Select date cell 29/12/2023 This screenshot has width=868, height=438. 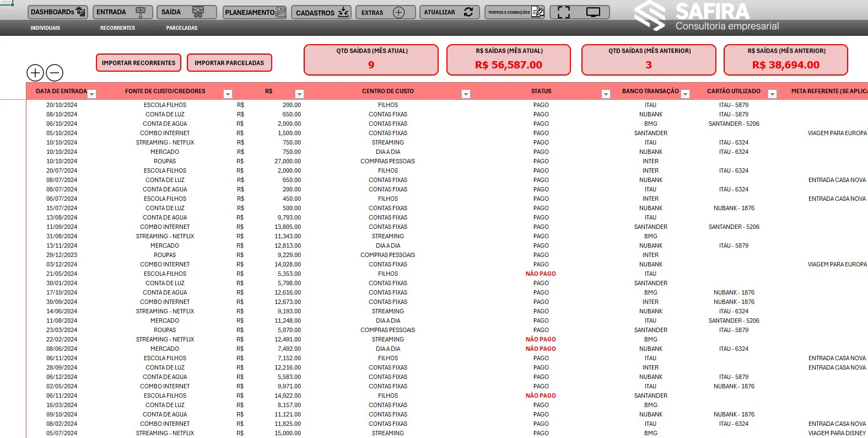[62, 255]
